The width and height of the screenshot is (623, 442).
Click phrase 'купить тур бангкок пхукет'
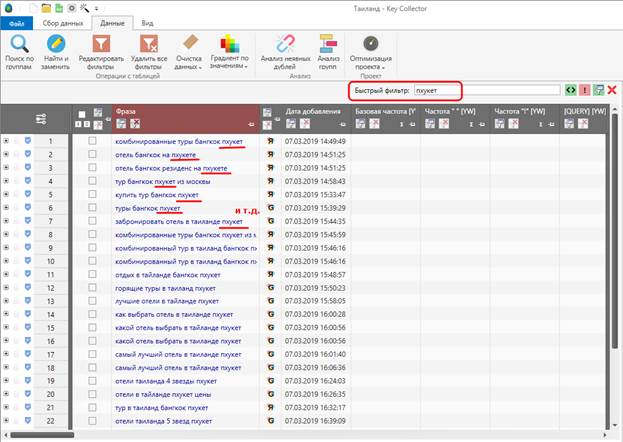[x=157, y=194]
